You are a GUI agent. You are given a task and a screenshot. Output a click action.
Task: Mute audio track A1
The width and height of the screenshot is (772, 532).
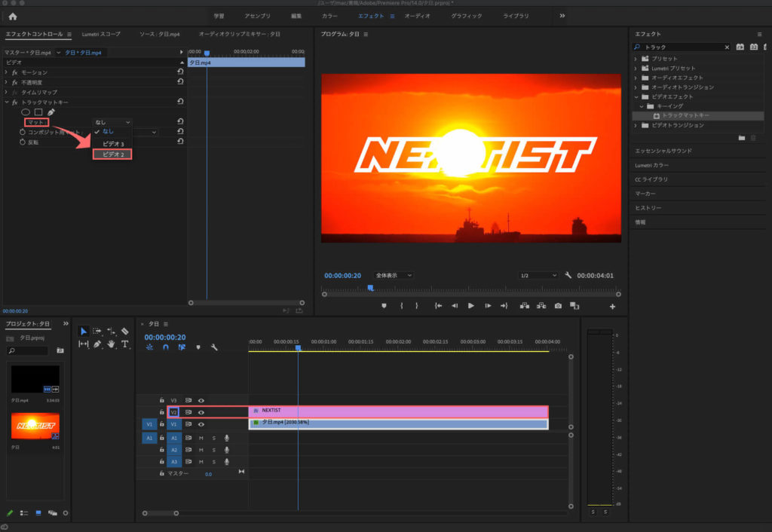(x=201, y=438)
